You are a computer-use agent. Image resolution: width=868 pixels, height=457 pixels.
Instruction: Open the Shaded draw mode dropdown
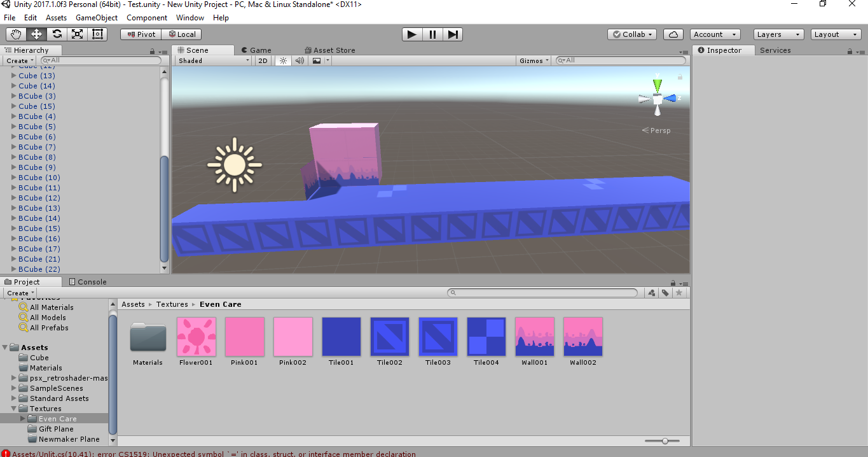[x=212, y=60]
